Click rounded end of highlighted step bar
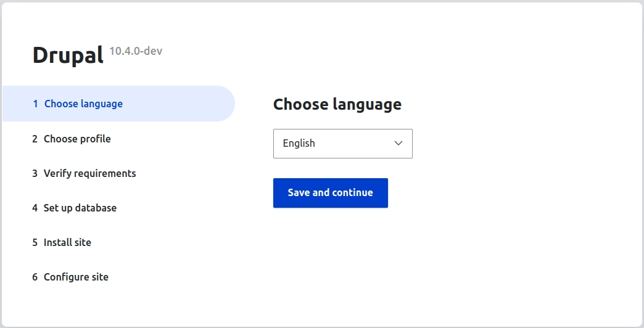The width and height of the screenshot is (644, 328). click(226, 104)
